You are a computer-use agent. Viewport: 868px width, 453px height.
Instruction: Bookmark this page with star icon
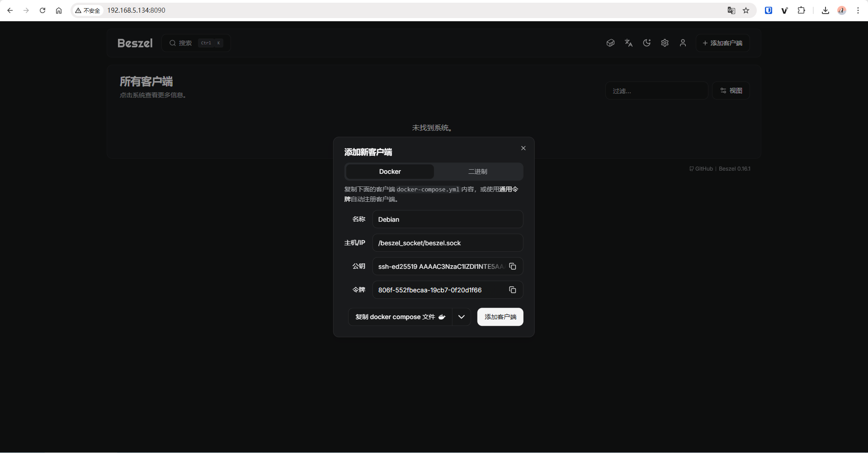coord(746,10)
